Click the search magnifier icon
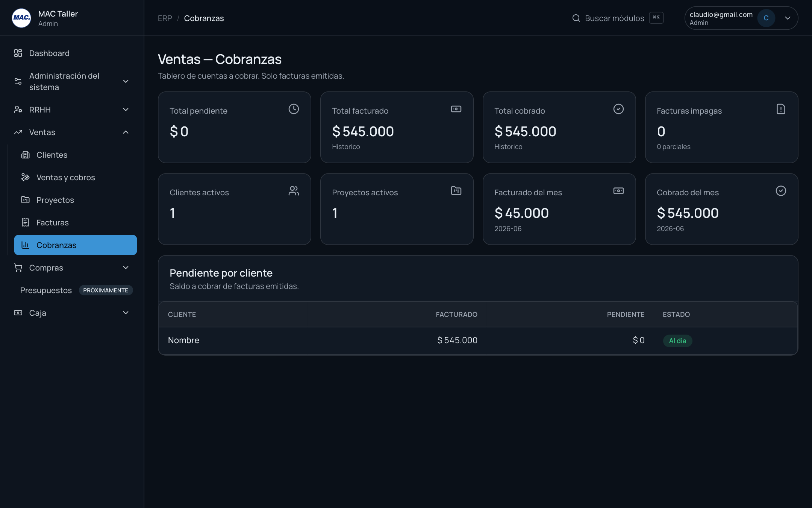This screenshot has height=508, width=812. coord(576,18)
